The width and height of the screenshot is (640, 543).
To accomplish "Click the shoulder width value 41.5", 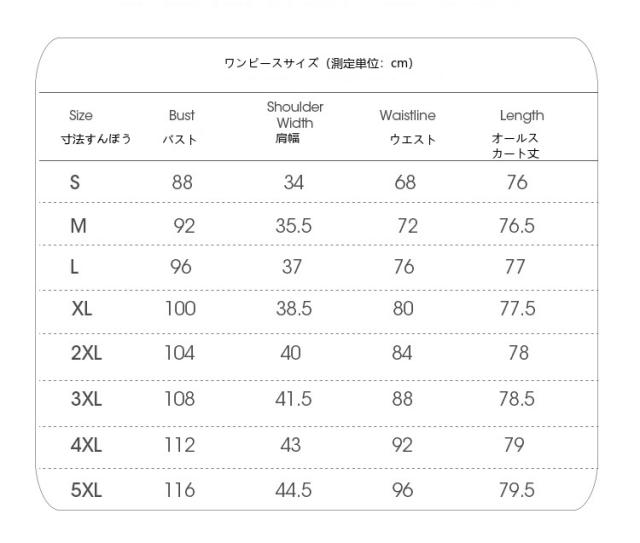I will tap(294, 399).
